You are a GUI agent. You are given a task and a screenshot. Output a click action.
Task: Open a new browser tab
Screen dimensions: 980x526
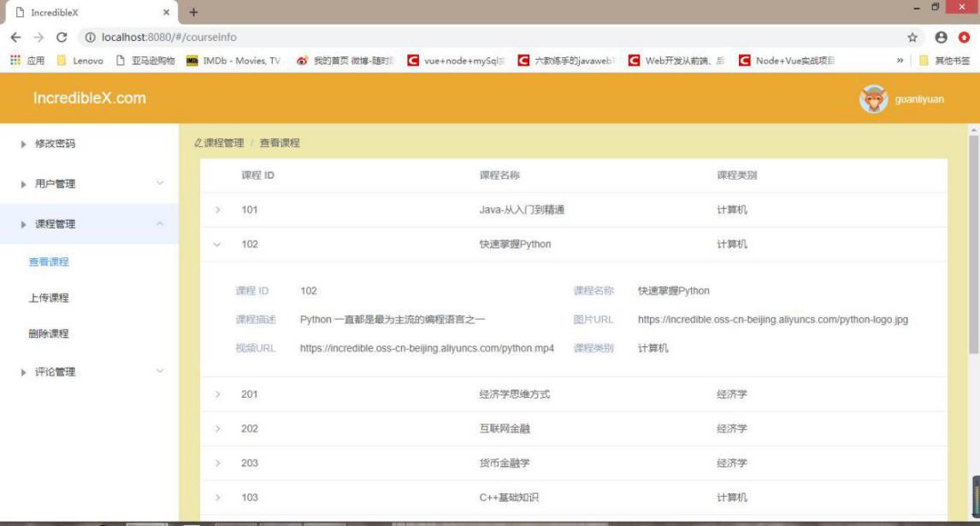[x=193, y=12]
